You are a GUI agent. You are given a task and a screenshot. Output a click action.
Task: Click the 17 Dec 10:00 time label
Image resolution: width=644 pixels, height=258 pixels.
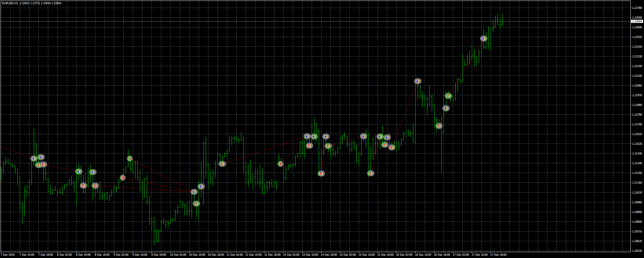click(x=479, y=255)
